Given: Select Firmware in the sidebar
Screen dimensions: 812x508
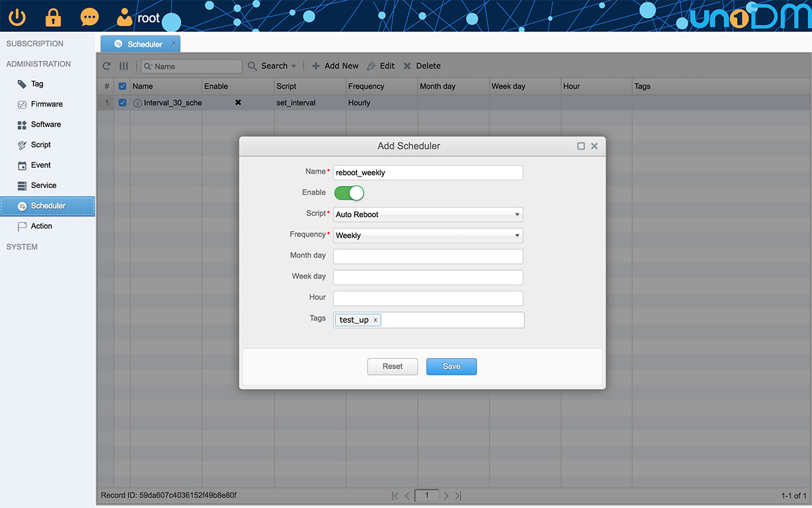Looking at the screenshot, I should click(47, 104).
